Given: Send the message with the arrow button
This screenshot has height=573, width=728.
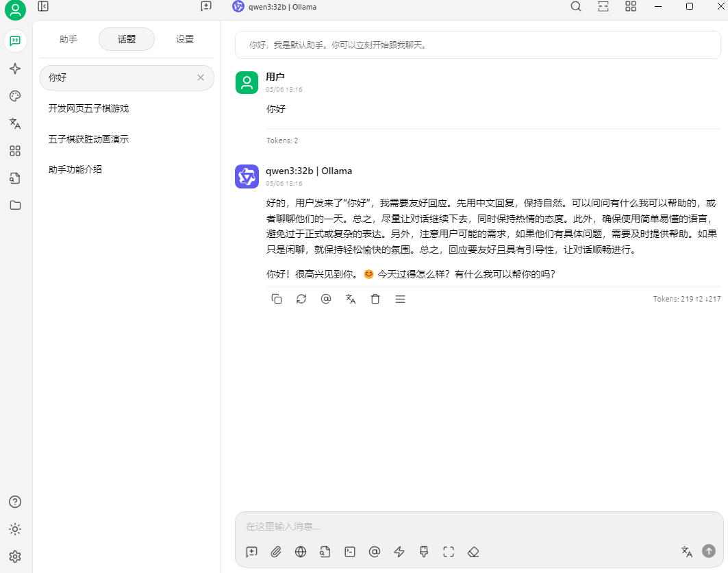Looking at the screenshot, I should (709, 551).
